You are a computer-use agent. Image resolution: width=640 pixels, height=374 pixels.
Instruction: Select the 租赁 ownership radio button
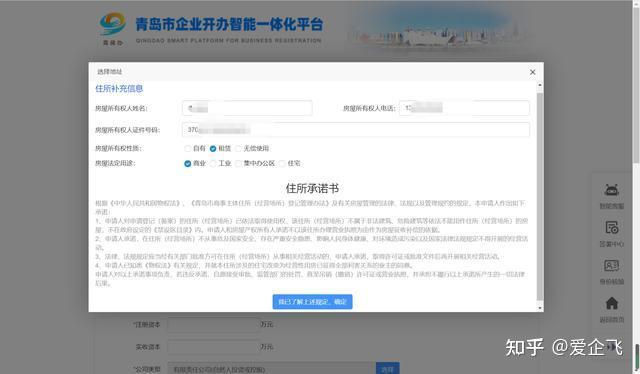tap(213, 149)
